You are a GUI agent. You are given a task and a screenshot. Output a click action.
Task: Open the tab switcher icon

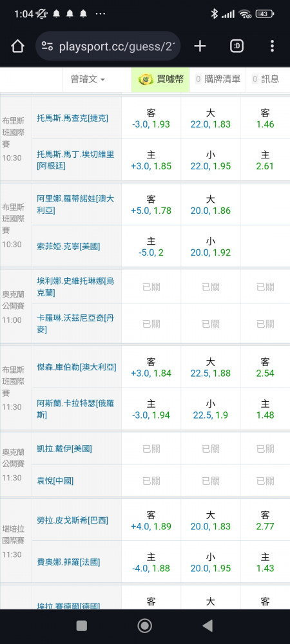(237, 46)
